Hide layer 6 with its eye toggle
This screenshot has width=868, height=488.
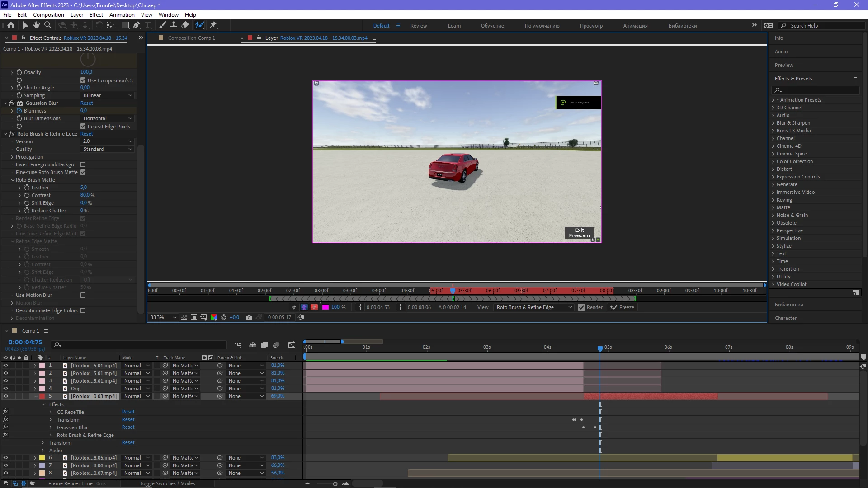point(6,458)
